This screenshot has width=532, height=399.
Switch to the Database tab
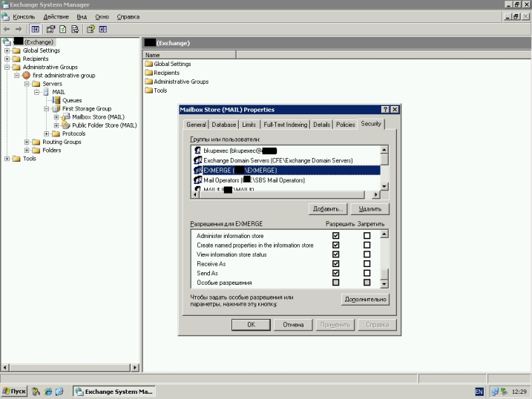click(x=223, y=125)
